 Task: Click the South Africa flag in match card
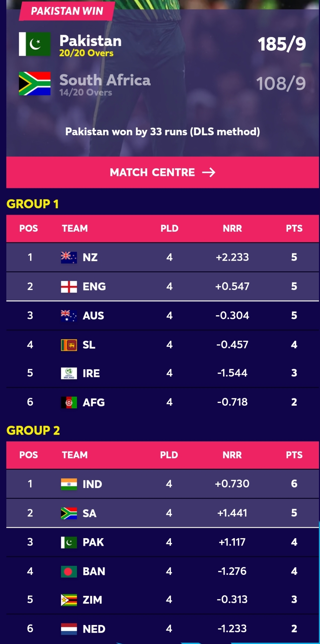[x=35, y=83]
